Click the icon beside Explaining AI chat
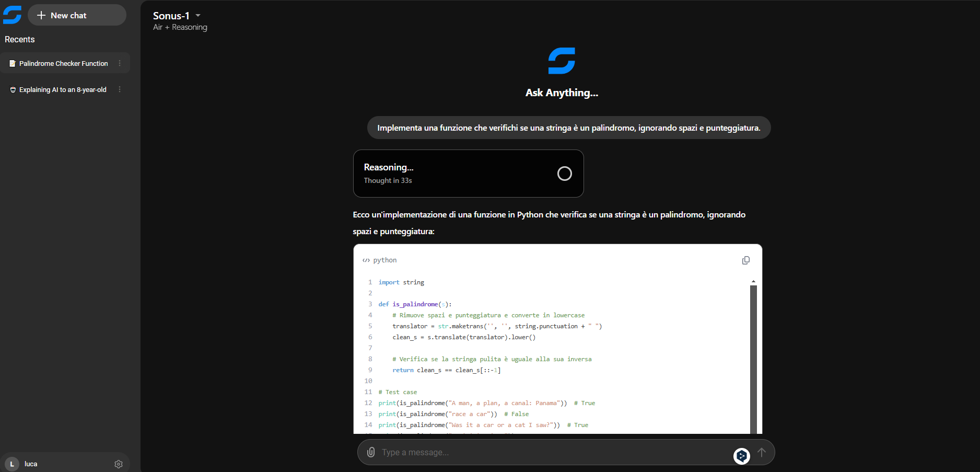The image size is (980, 472). point(13,89)
